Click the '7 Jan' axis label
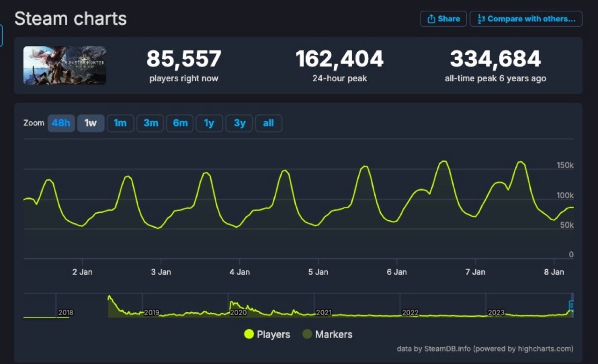 point(476,272)
